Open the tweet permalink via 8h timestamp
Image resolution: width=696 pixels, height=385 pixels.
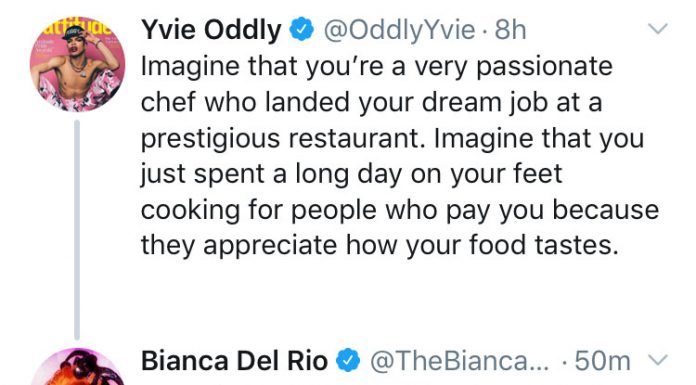click(510, 30)
